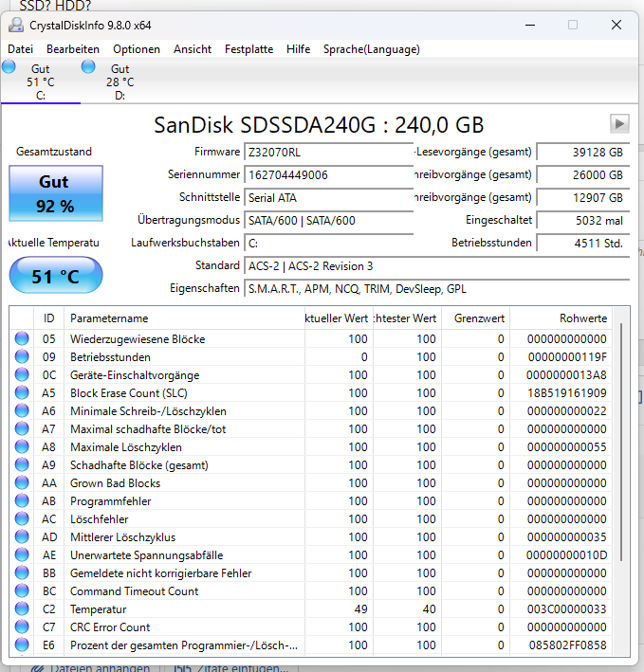
Task: Click the Laufwerksbuchstaben field C:
Action: [x=328, y=243]
